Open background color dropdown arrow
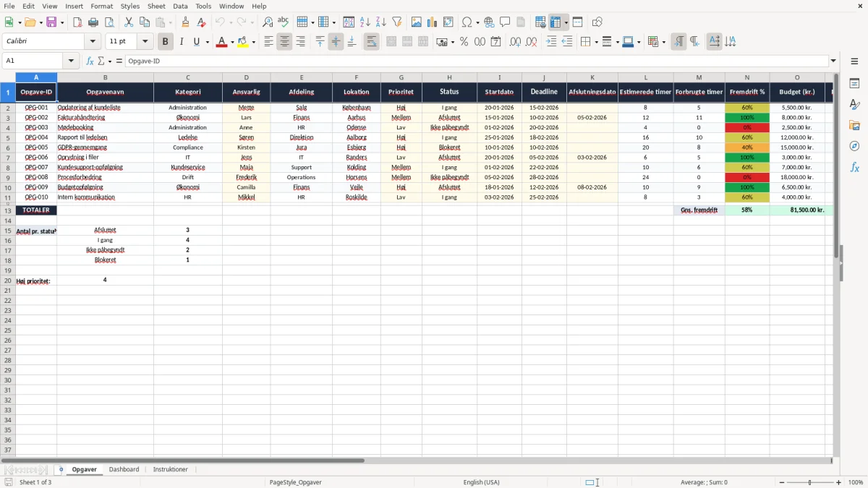 [x=253, y=42]
